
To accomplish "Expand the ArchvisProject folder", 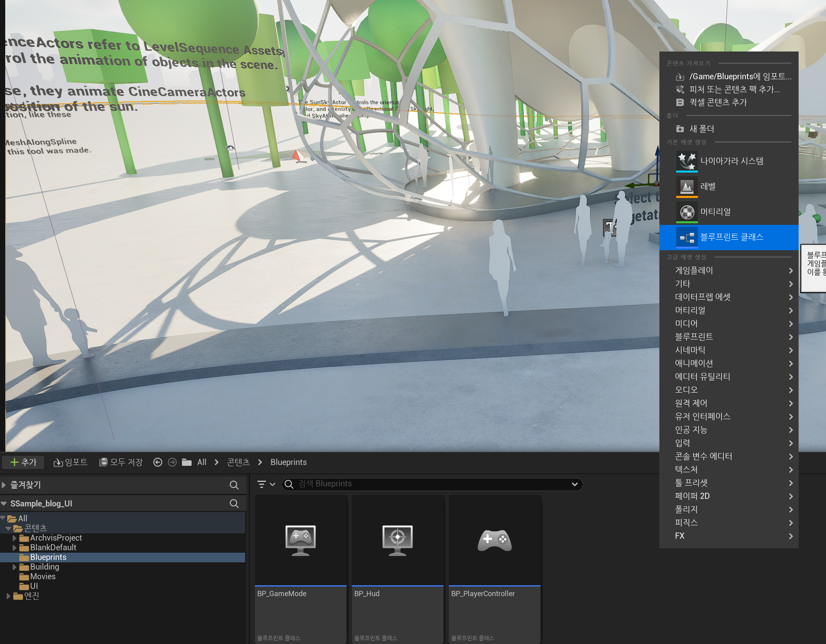I will coord(15,538).
